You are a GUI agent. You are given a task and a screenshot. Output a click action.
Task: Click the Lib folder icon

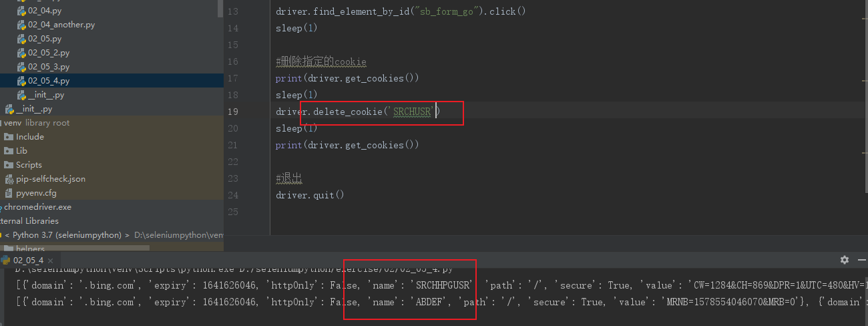click(x=9, y=151)
